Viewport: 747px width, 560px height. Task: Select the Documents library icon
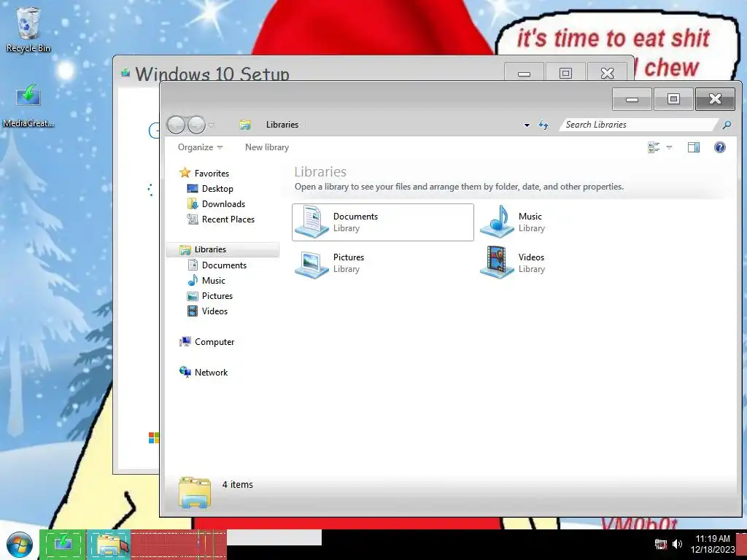(x=311, y=222)
